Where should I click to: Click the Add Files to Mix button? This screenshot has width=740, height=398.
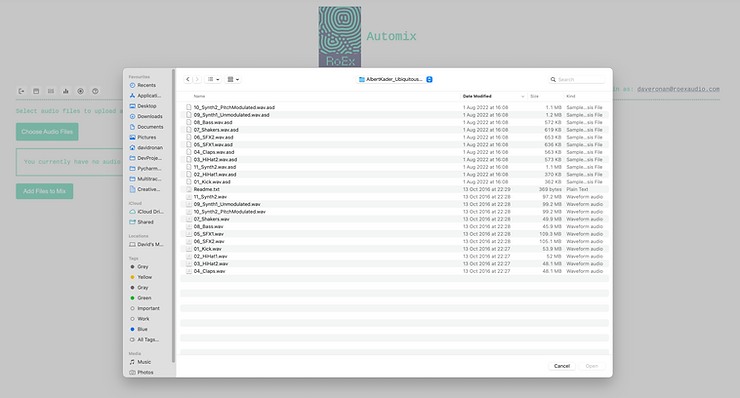44,191
